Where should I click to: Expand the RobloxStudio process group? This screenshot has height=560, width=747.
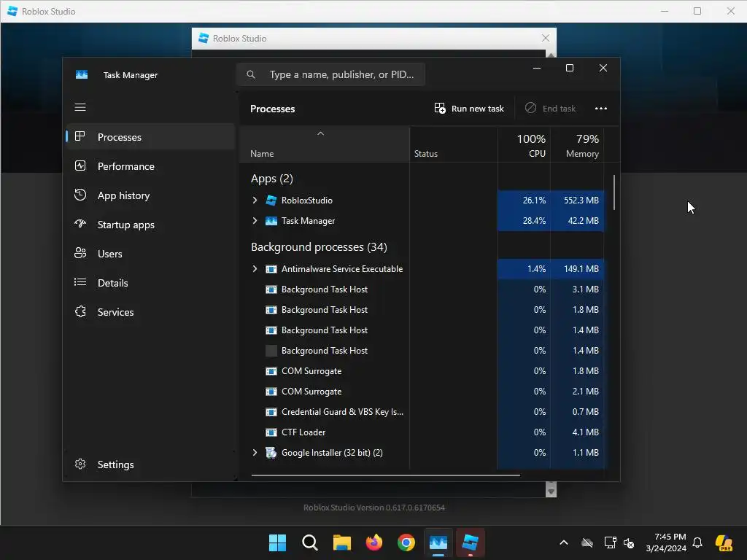coord(255,200)
